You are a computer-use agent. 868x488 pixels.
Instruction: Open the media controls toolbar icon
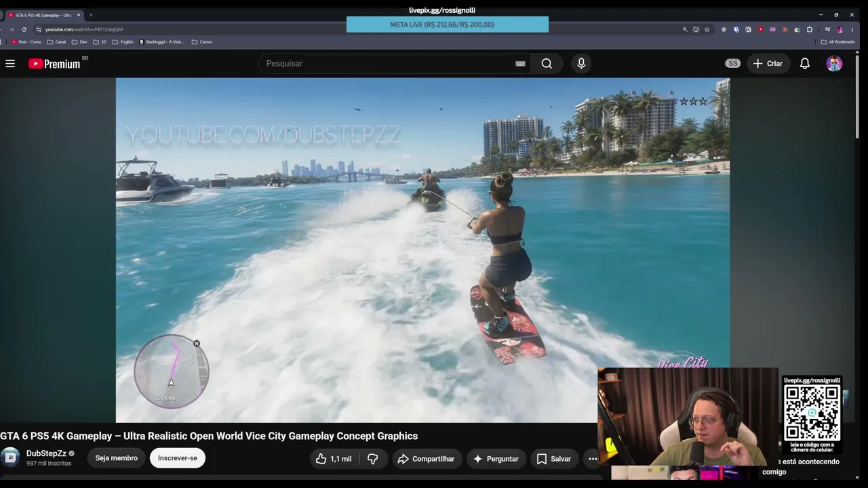point(827,30)
